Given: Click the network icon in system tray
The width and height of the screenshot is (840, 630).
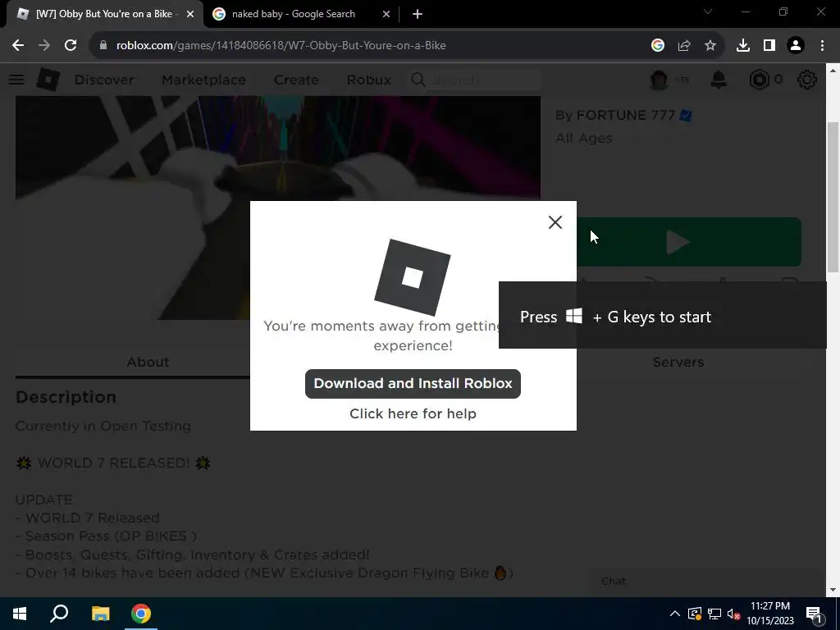Looking at the screenshot, I should 714,614.
